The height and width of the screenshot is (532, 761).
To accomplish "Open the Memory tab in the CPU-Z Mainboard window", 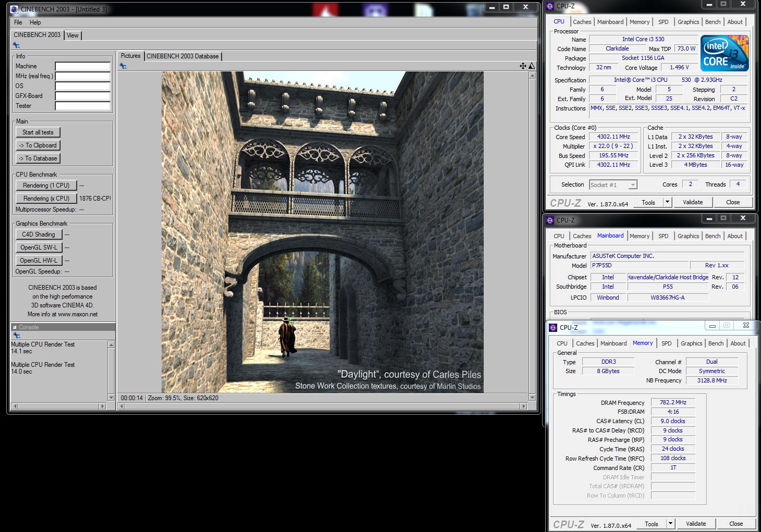I will pos(639,236).
